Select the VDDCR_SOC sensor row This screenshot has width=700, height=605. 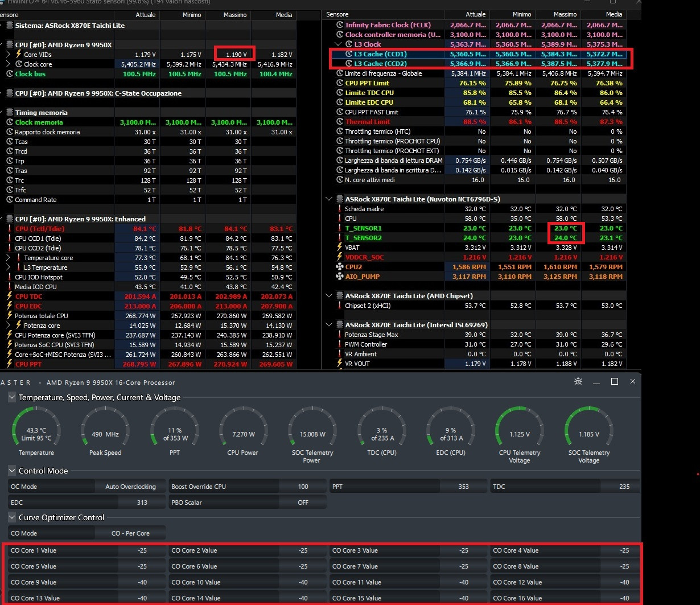pos(476,257)
